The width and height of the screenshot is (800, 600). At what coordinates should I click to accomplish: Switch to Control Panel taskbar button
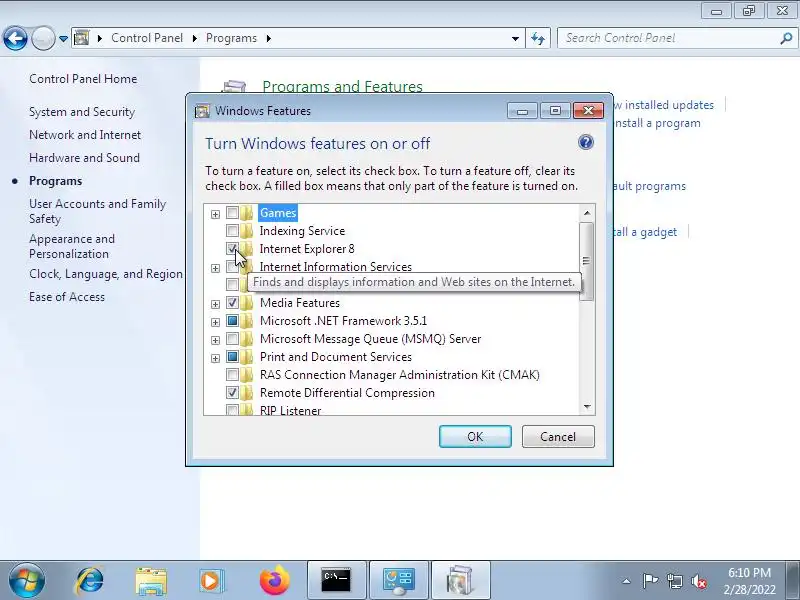point(398,580)
